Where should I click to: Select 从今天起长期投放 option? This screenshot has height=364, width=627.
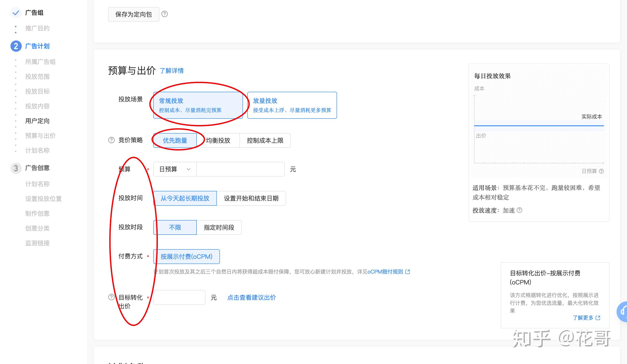click(185, 198)
